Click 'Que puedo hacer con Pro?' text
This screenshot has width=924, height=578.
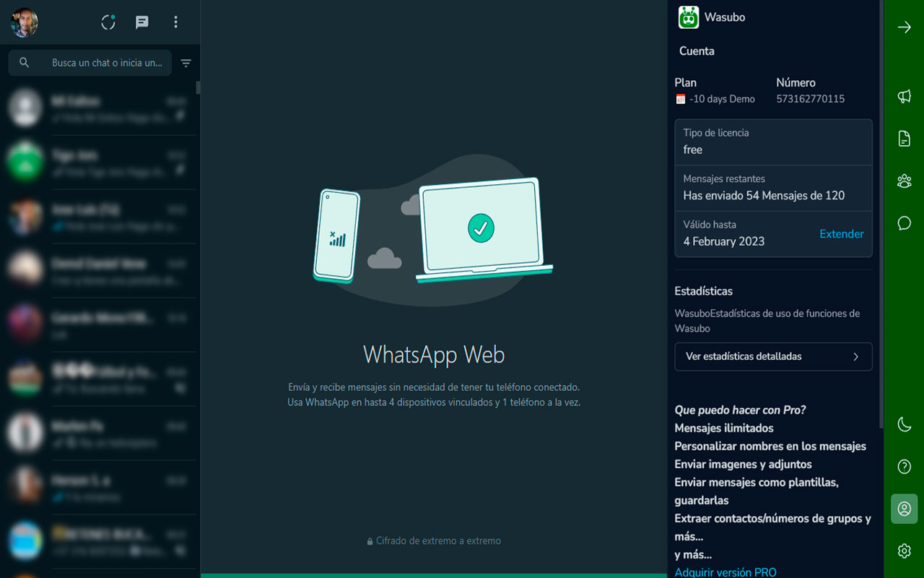click(x=740, y=410)
